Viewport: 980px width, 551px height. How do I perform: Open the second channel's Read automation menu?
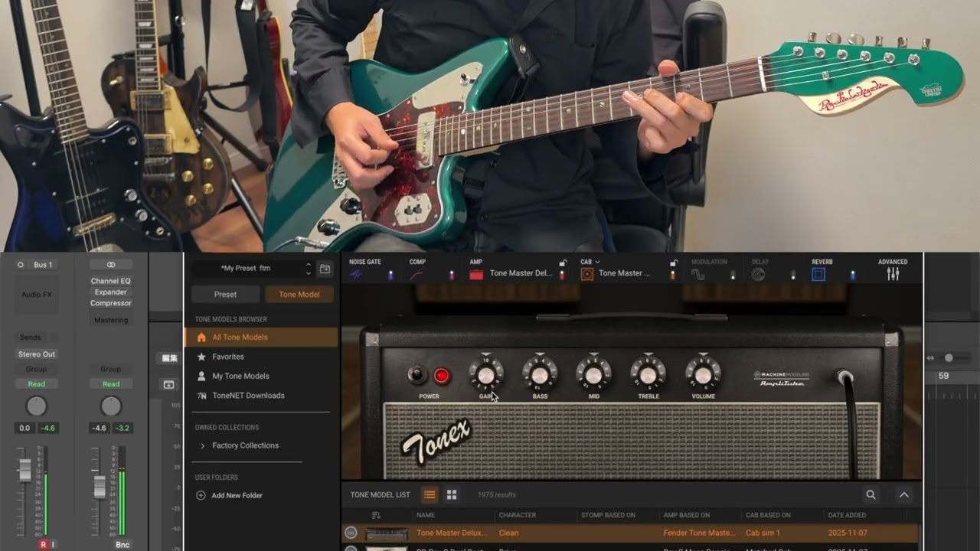point(111,384)
